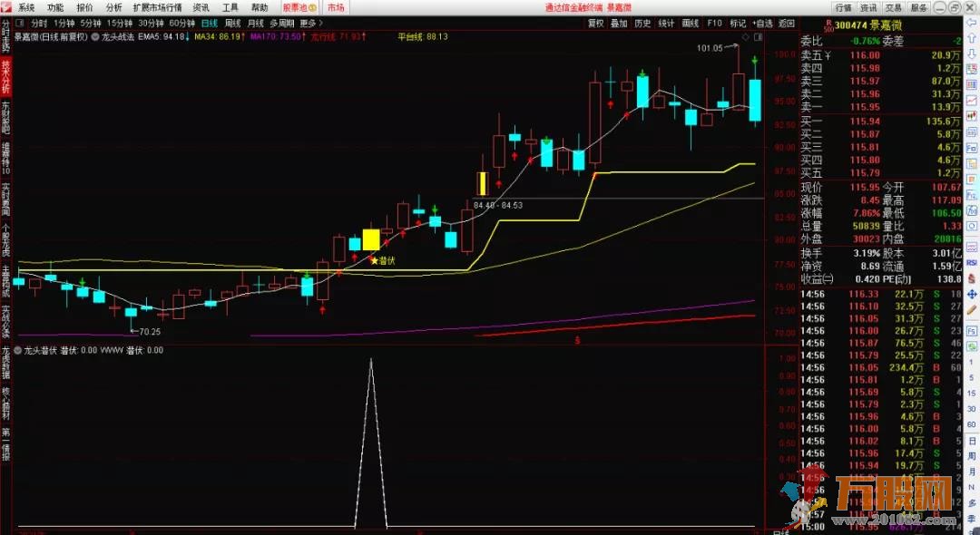Viewport: 980px width, 535px height.
Task: Click the 标记 button
Action: tap(738, 23)
